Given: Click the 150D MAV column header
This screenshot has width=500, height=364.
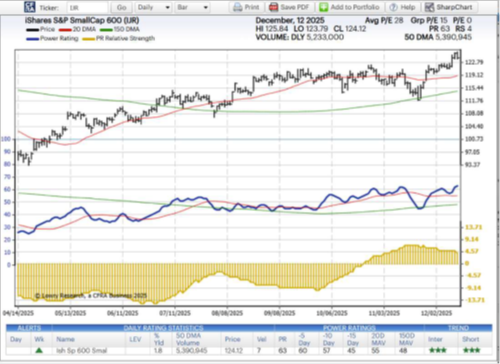Looking at the screenshot, I should coord(407,339).
